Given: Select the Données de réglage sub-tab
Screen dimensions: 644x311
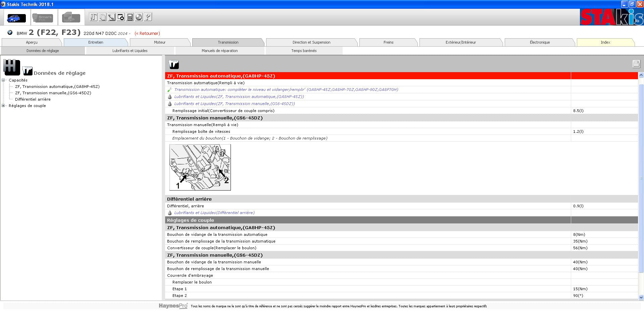Looking at the screenshot, I should coord(43,51).
